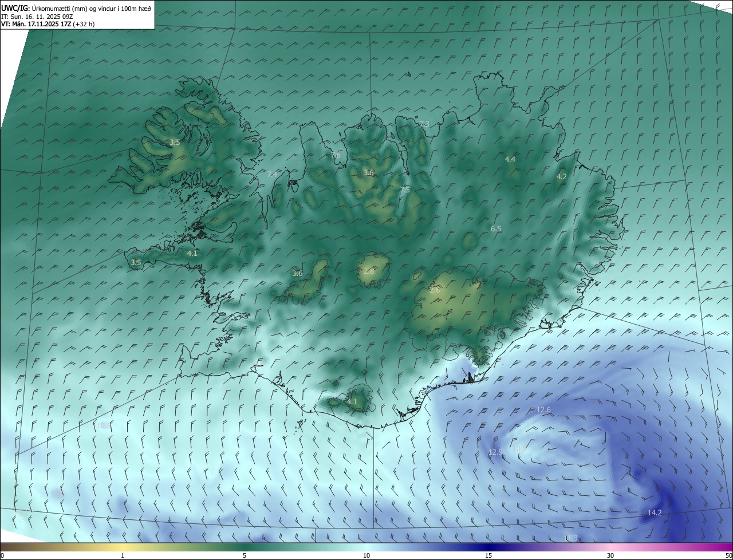Click the 14.2 value label over the sea
This screenshot has height=560, width=733.
click(x=655, y=512)
